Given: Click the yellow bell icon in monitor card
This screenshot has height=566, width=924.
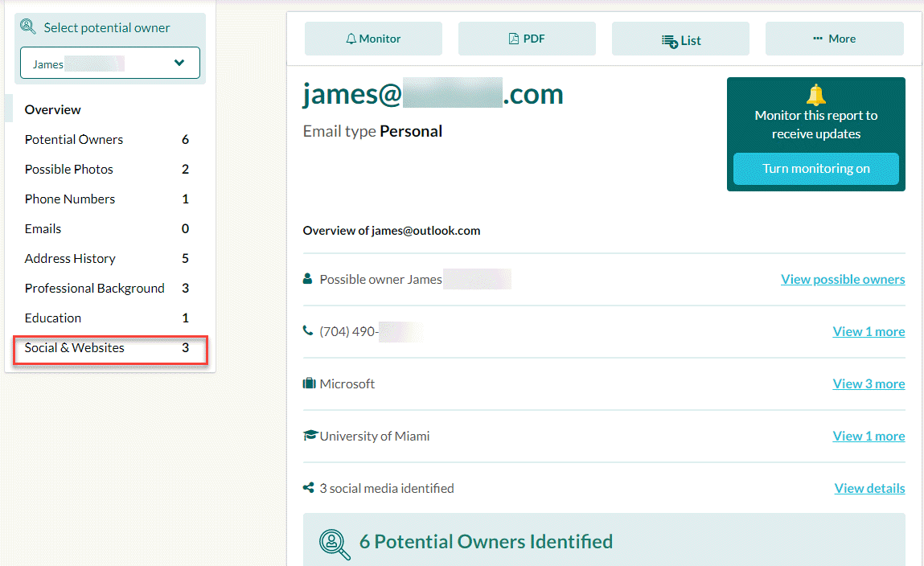Looking at the screenshot, I should (816, 94).
